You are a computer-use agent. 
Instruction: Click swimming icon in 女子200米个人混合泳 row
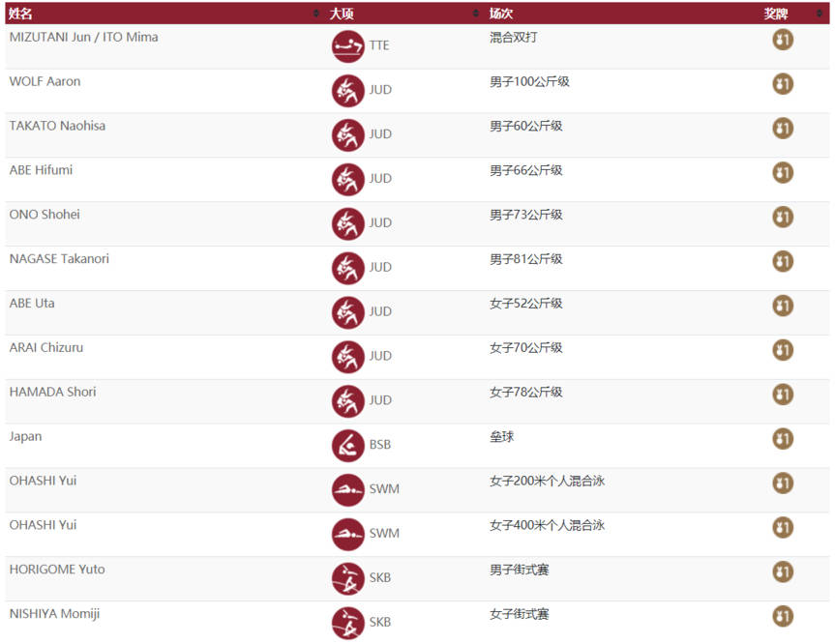(347, 489)
